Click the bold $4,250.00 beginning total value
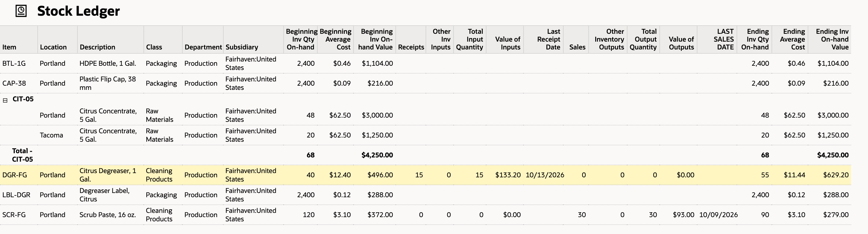This screenshot has height=234, width=868. [377, 155]
